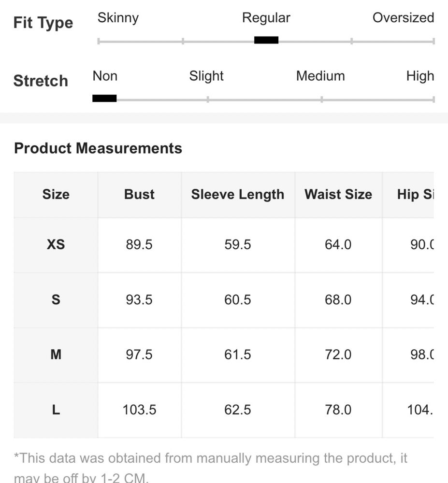Screen dimensions: 448x483
Task: Select the L size row label
Action: [56, 410]
